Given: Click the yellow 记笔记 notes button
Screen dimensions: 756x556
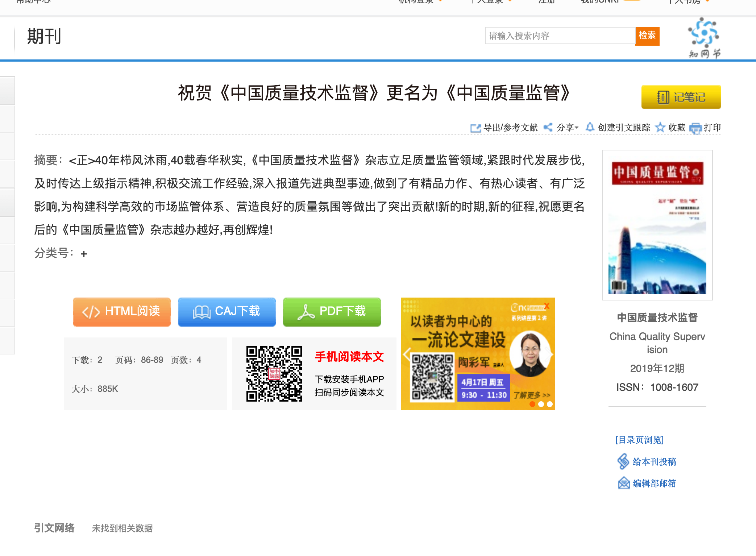Looking at the screenshot, I should click(681, 97).
